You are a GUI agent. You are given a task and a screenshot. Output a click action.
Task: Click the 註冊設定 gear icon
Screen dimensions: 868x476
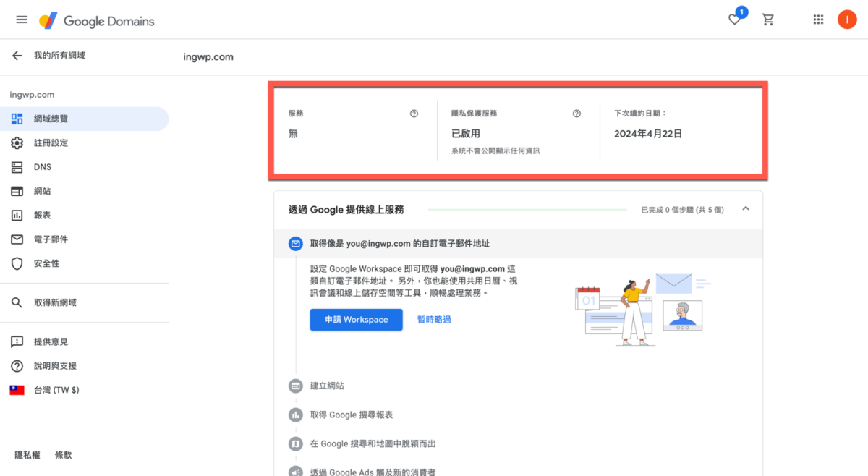click(x=17, y=143)
